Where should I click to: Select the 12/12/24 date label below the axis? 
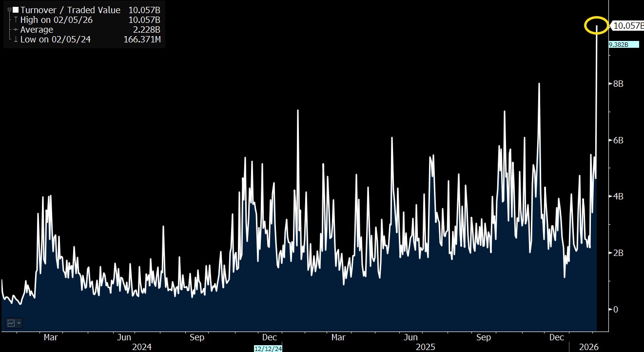(x=268, y=348)
